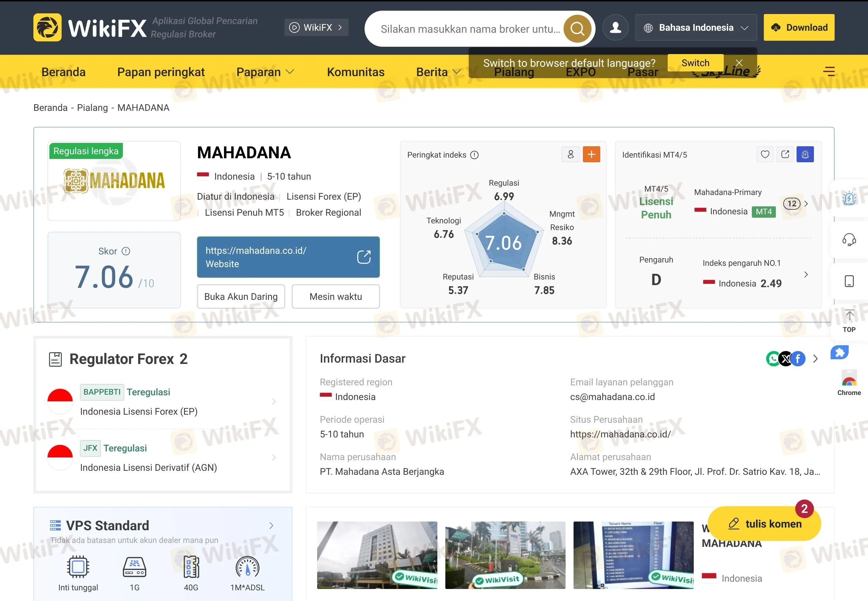Expand the BAPPEBTI regulator row arrow
868x601 pixels.
(x=274, y=401)
